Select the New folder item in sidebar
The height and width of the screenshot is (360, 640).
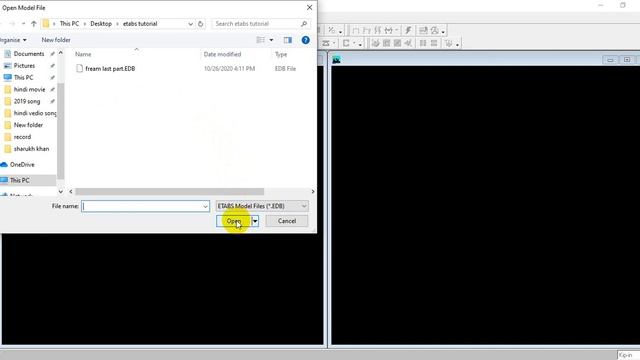click(28, 124)
